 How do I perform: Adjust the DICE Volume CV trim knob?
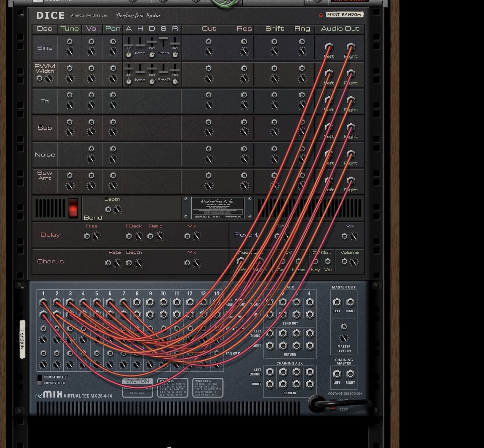(354, 262)
